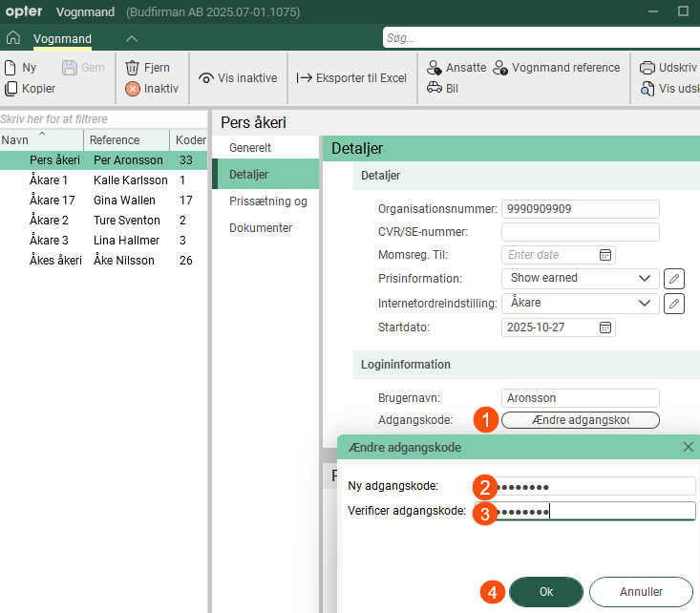
Task: Click the Udskriv printer icon
Action: [x=647, y=68]
